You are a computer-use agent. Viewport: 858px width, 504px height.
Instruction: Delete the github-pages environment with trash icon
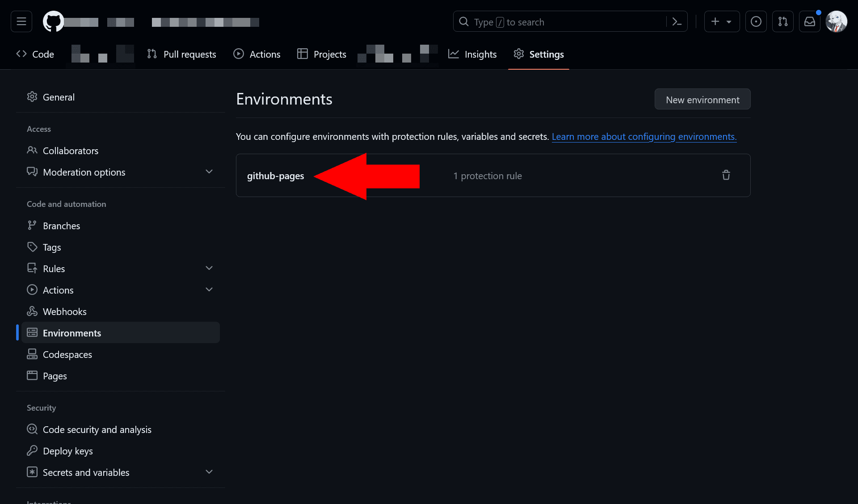[726, 175]
